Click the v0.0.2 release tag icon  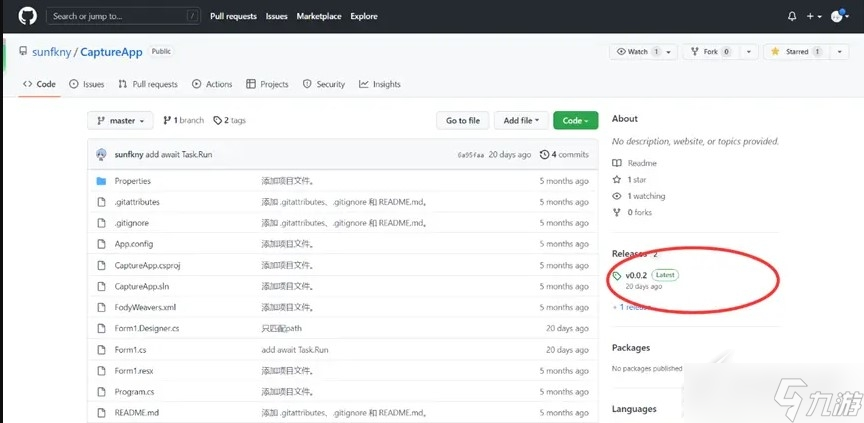(617, 275)
